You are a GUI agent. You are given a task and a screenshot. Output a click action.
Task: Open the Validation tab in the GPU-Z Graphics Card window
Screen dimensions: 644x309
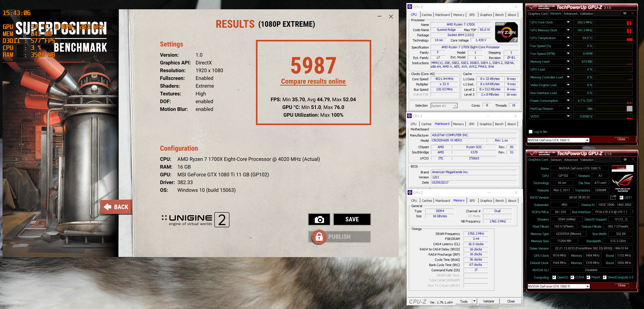coord(587,160)
